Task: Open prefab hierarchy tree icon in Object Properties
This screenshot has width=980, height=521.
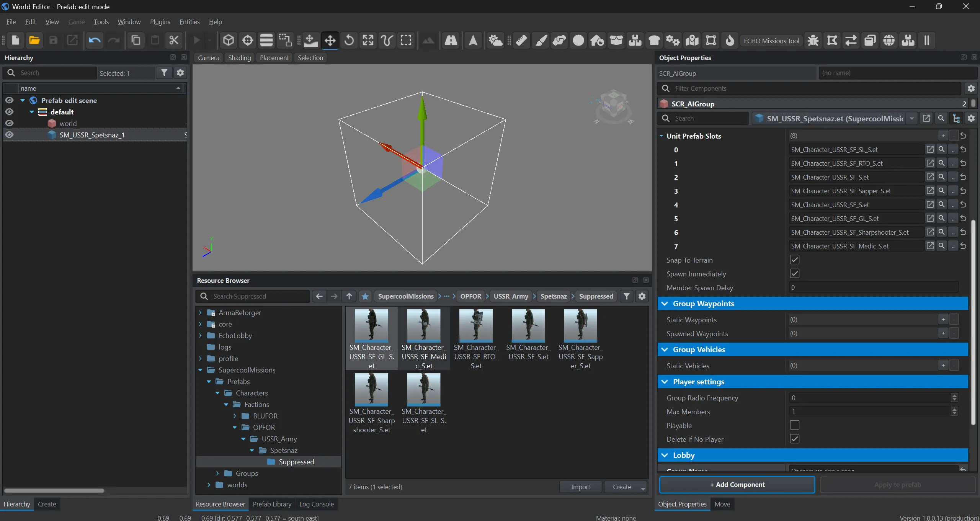Action: [x=956, y=118]
